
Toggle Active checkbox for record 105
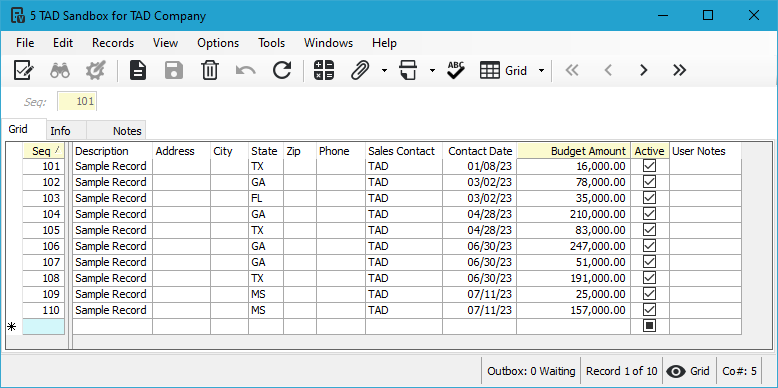649,230
